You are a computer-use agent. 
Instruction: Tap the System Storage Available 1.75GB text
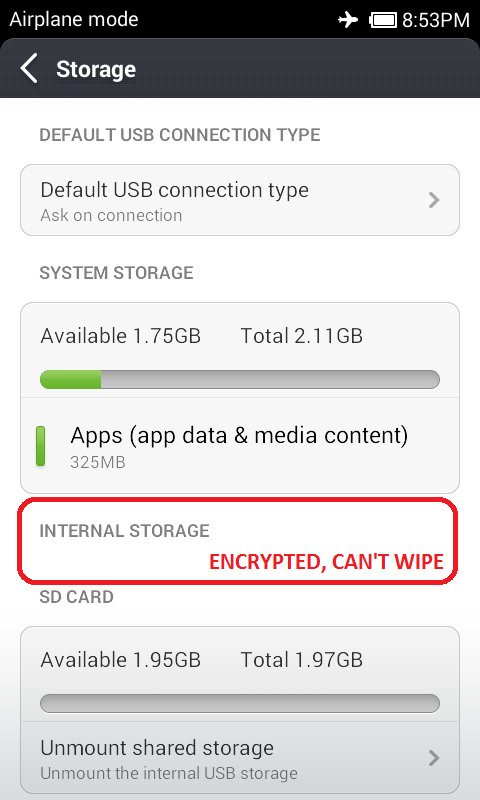coord(120,336)
